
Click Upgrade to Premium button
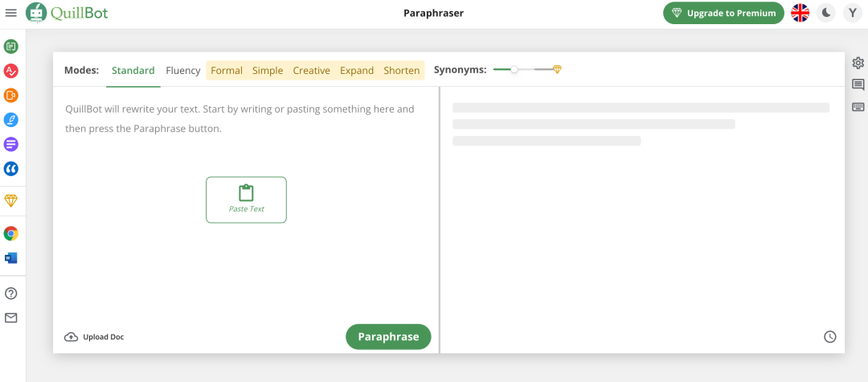[723, 13]
